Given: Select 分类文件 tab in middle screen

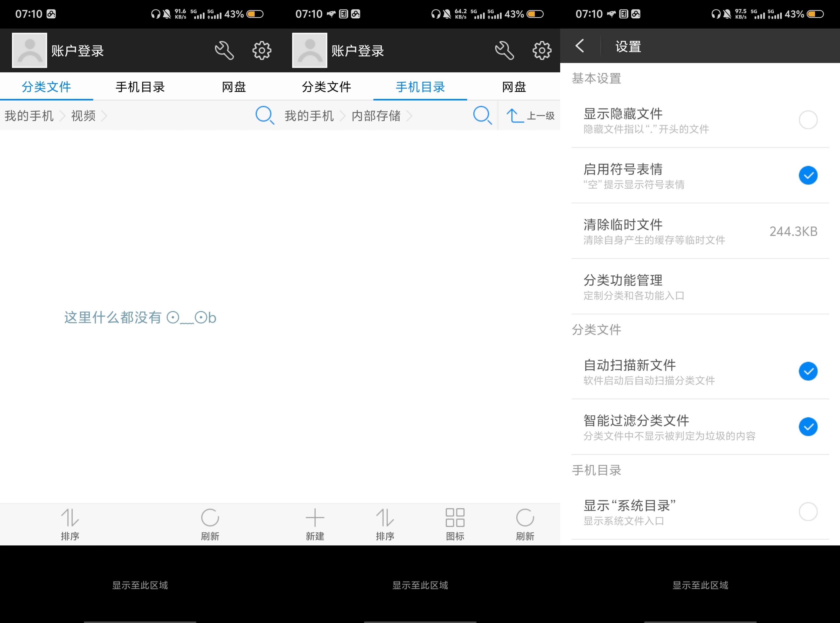Looking at the screenshot, I should (326, 87).
